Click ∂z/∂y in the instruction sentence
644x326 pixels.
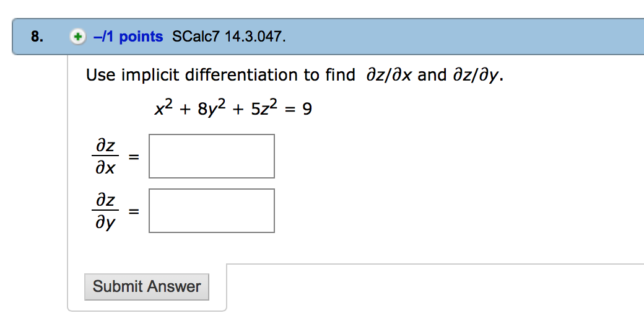[476, 76]
